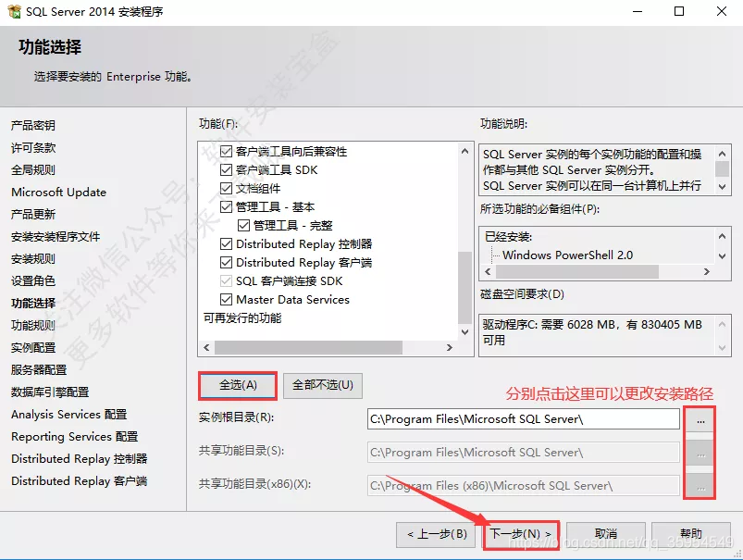Select 设置角色 step in sidebar
Image resolution: width=743 pixels, height=560 pixels.
tap(33, 280)
